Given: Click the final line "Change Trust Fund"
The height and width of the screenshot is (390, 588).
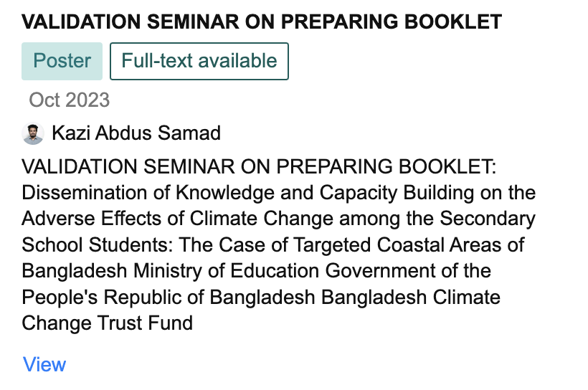Looking at the screenshot, I should 108,323.
